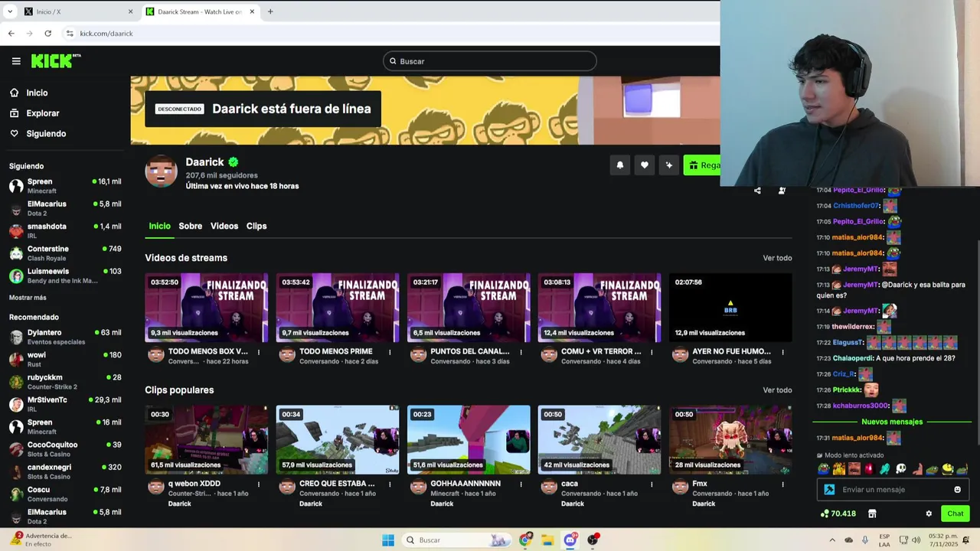Screen dimensions: 980x551
Task: Click the hammer icon in message box
Action: pyautogui.click(x=830, y=490)
